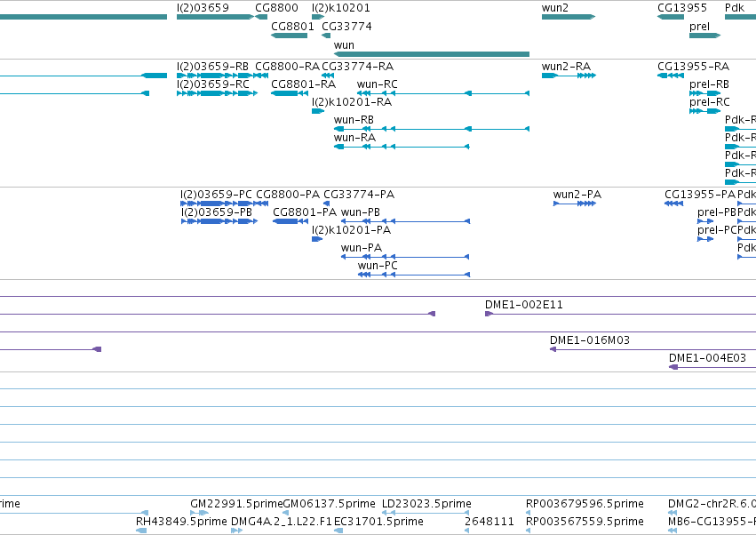The image size is (756, 535).
Task: Click transcript l(2)k10201-RA label
Action: point(352,102)
